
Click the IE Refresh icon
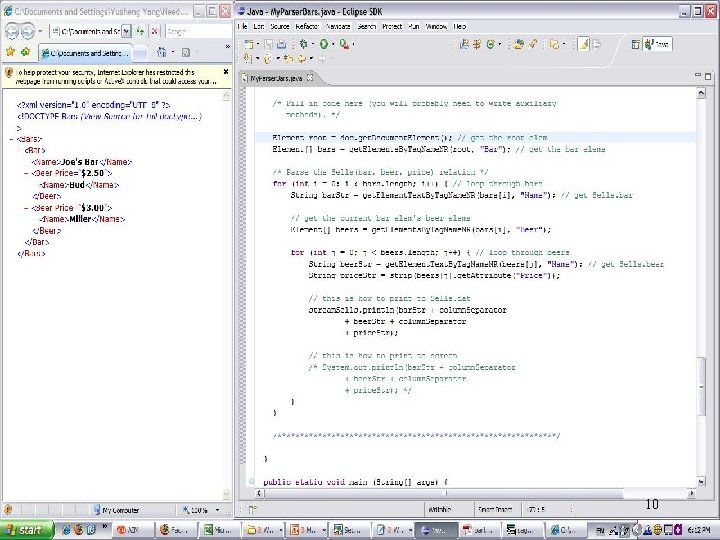pyautogui.click(x=141, y=32)
